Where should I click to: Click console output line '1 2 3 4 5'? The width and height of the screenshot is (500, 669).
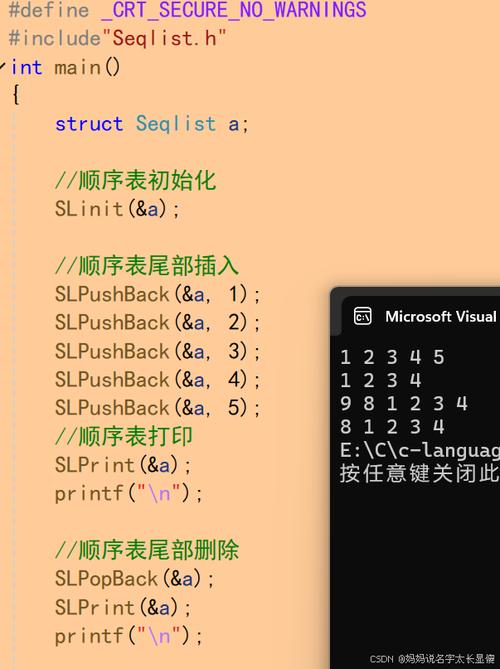tap(392, 357)
